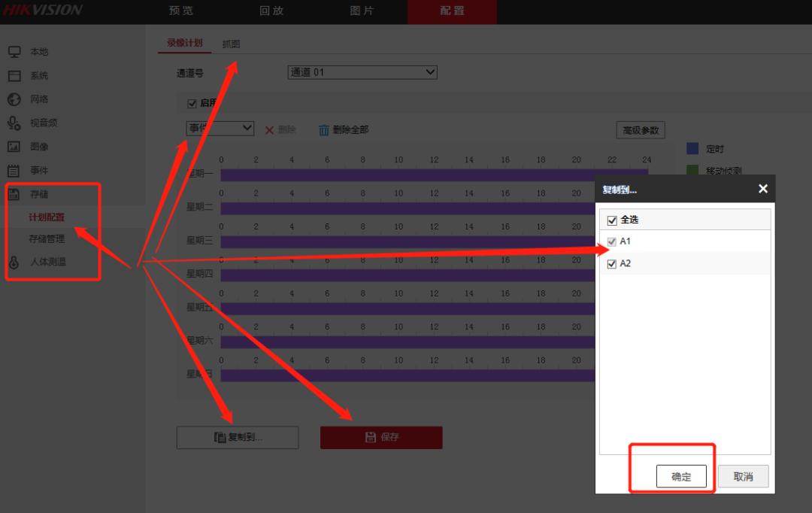Uncheck the 全选 select-all checkbox
This screenshot has width=812, height=513.
coord(611,220)
